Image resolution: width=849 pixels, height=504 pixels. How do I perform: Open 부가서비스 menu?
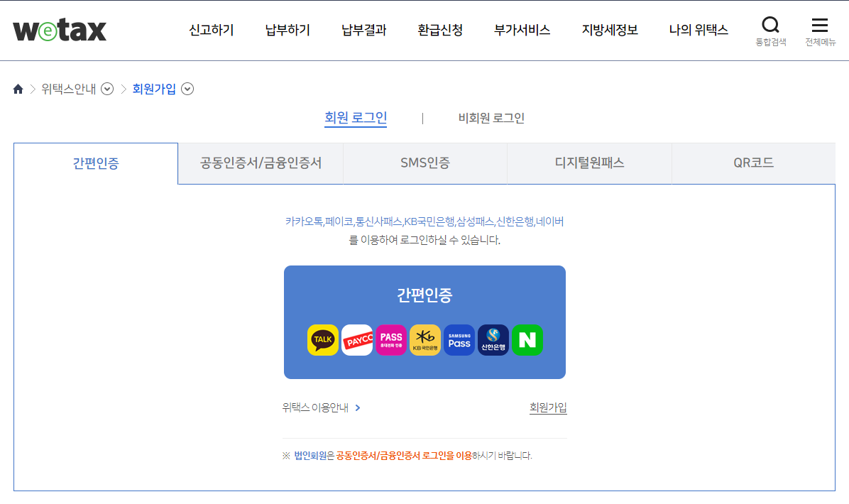[x=522, y=31]
